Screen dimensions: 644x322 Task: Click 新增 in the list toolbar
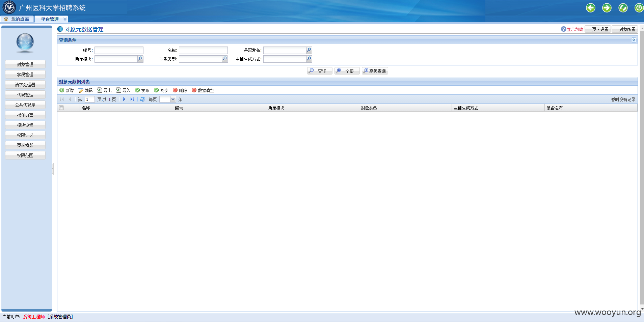click(x=66, y=90)
